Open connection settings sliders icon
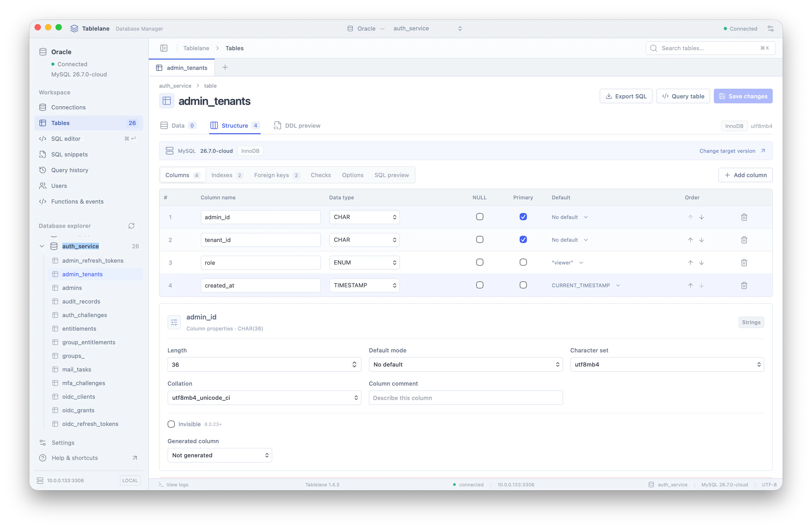Image resolution: width=812 pixels, height=529 pixels. [770, 29]
